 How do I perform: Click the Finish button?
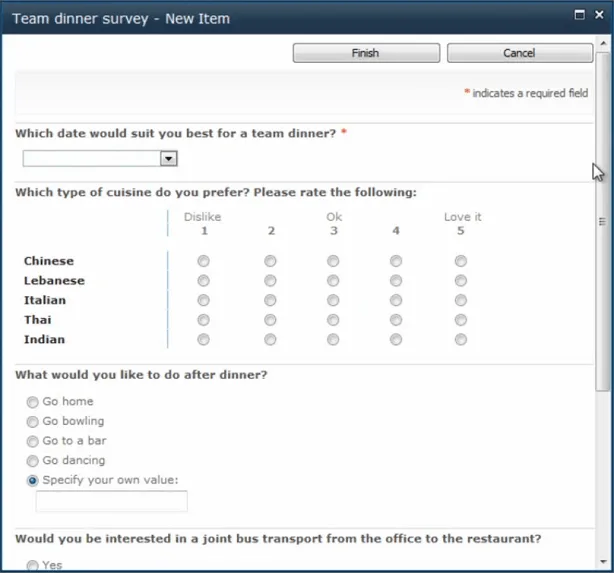366,53
